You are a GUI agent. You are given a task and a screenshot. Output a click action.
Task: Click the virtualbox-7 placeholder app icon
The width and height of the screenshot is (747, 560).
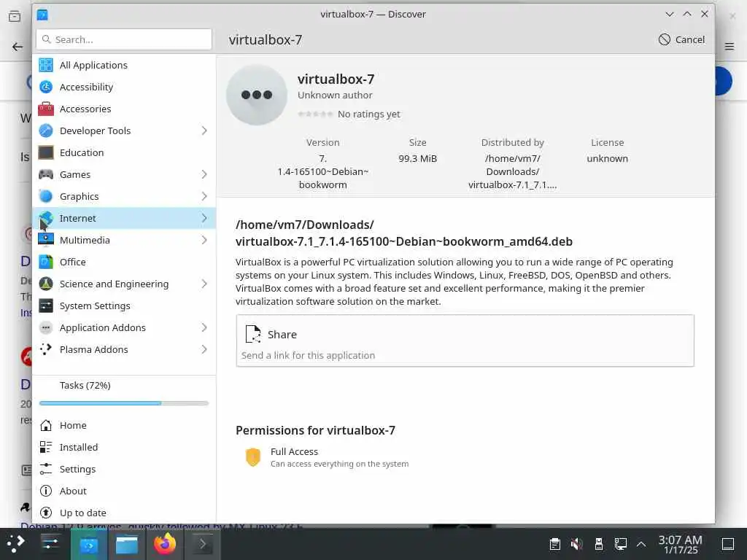coord(256,95)
